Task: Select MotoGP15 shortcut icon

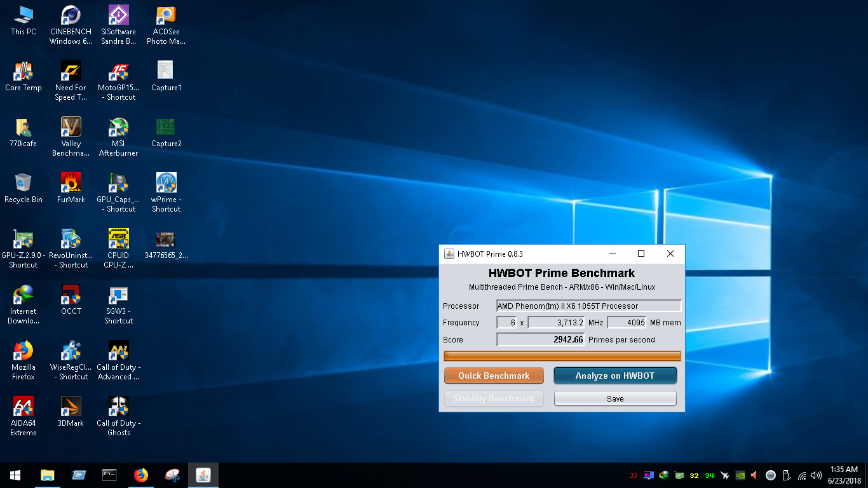Action: [x=119, y=81]
